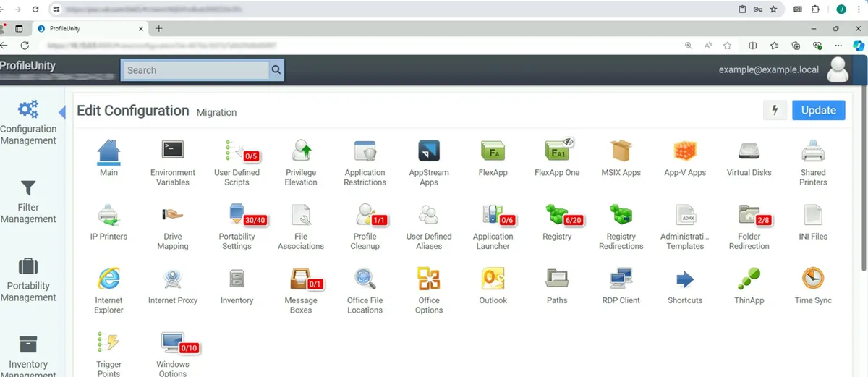
Task: Open the ThinApp module
Action: [x=749, y=286]
